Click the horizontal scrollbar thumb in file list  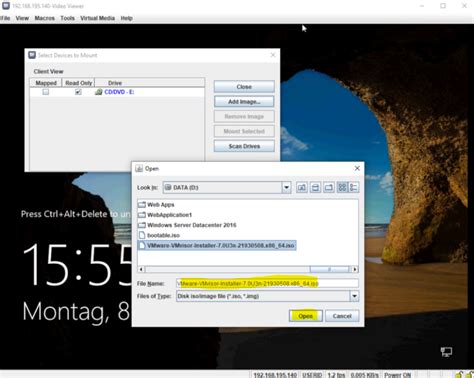[329, 269]
